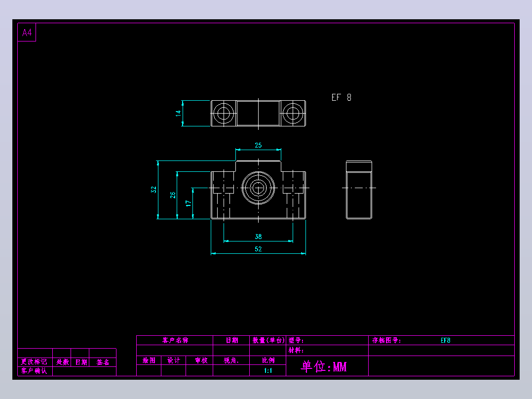The width and height of the screenshot is (532, 399).
Task: Select the 25 width dimension value
Action: coord(258,145)
